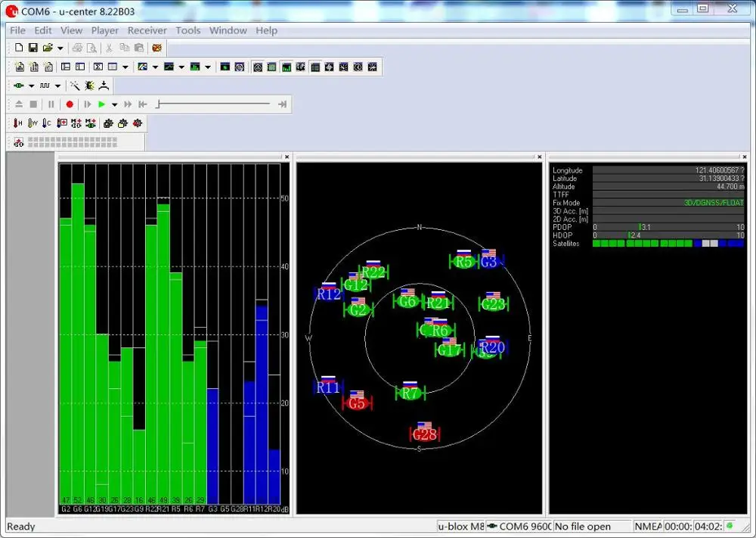756x538 pixels.
Task: Click the hotstart thermometer H icon
Action: click(x=18, y=123)
